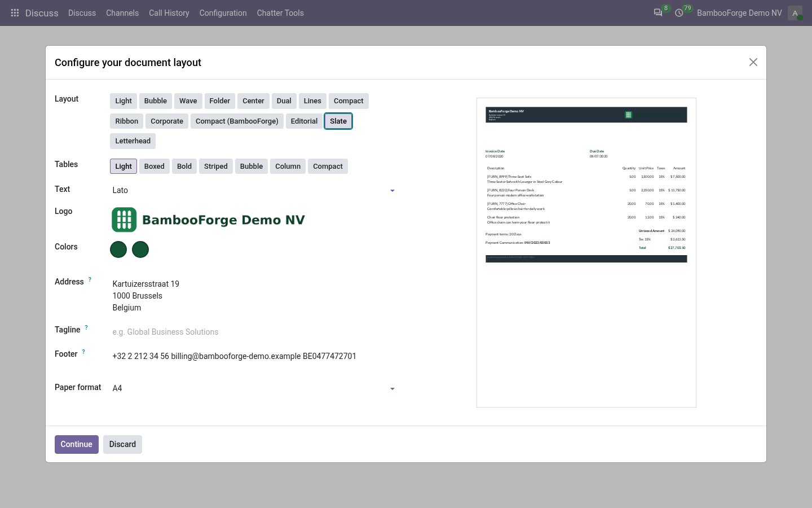Open the Text font dropdown showing Lato
The width and height of the screenshot is (812, 508).
coord(253,190)
